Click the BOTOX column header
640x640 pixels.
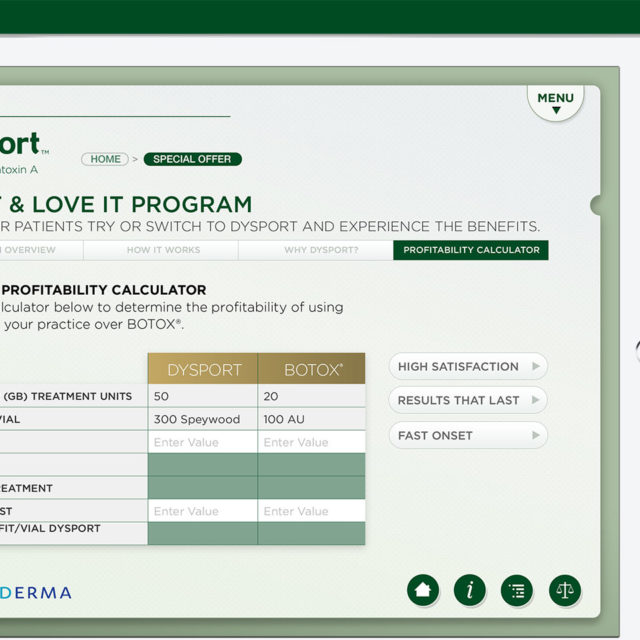pos(312,369)
